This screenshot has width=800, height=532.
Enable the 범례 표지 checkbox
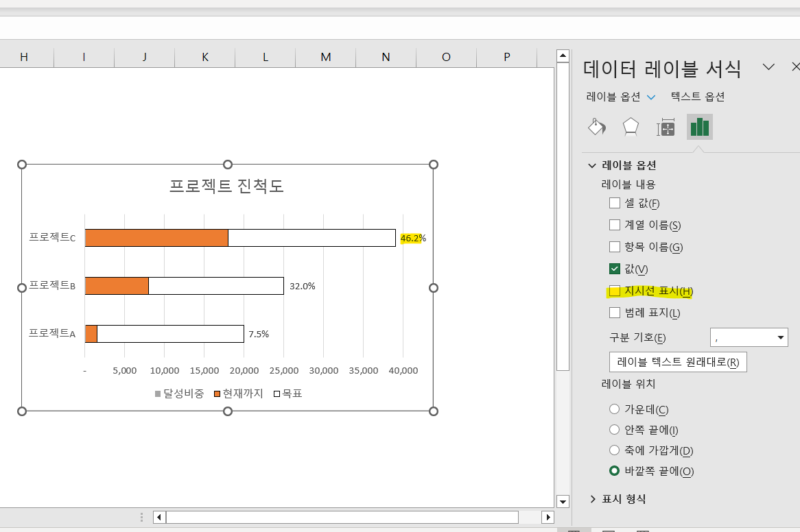click(614, 313)
